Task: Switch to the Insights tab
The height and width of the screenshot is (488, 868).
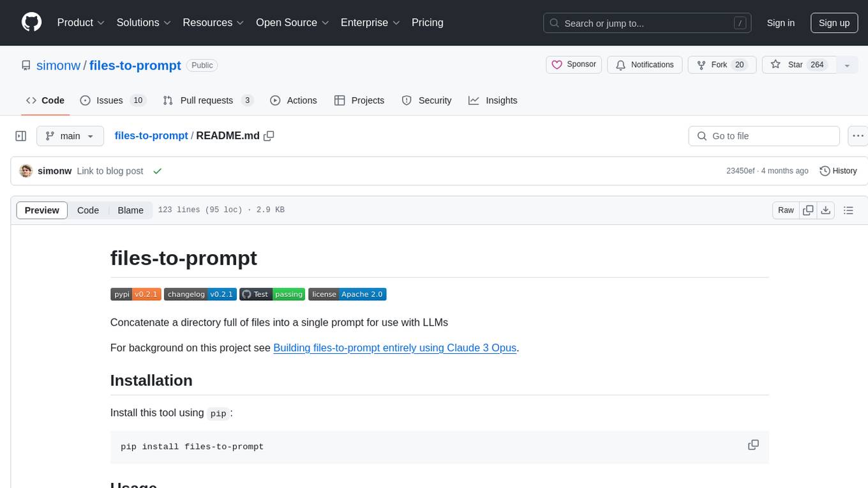Action: click(493, 100)
